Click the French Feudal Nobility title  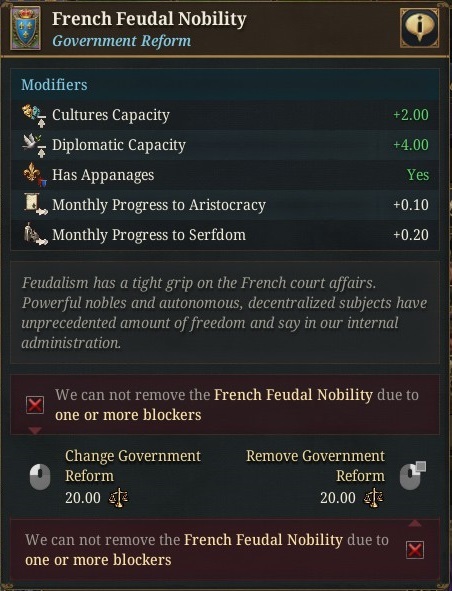(x=149, y=19)
